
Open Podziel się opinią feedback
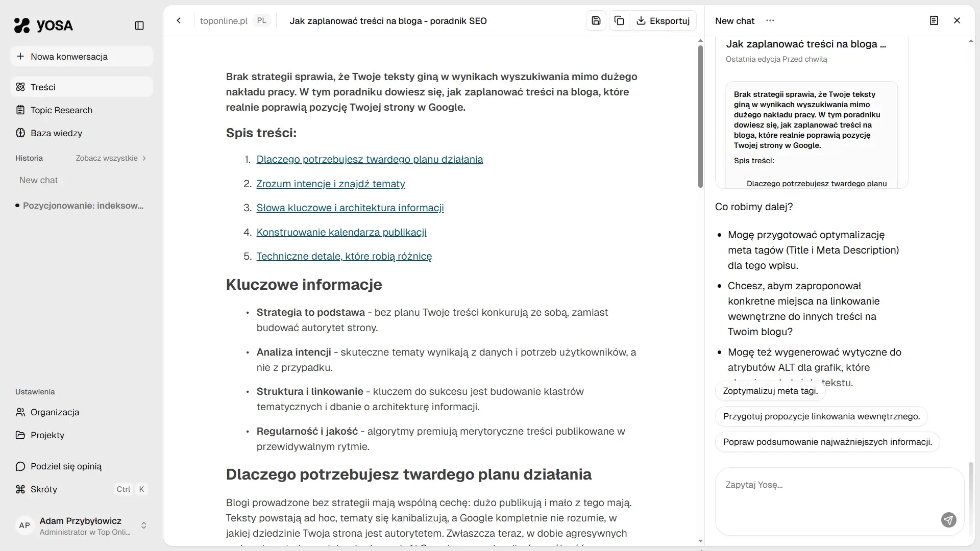[66, 466]
